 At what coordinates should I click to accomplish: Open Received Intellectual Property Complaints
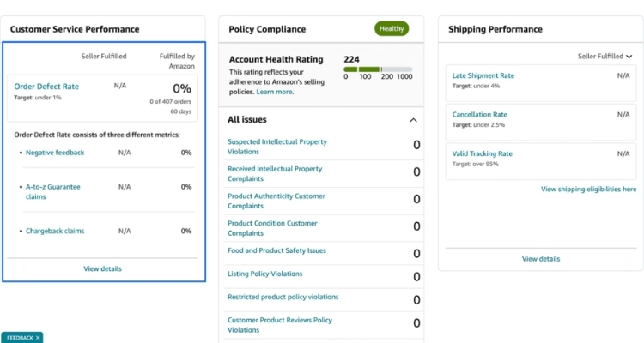click(x=275, y=173)
